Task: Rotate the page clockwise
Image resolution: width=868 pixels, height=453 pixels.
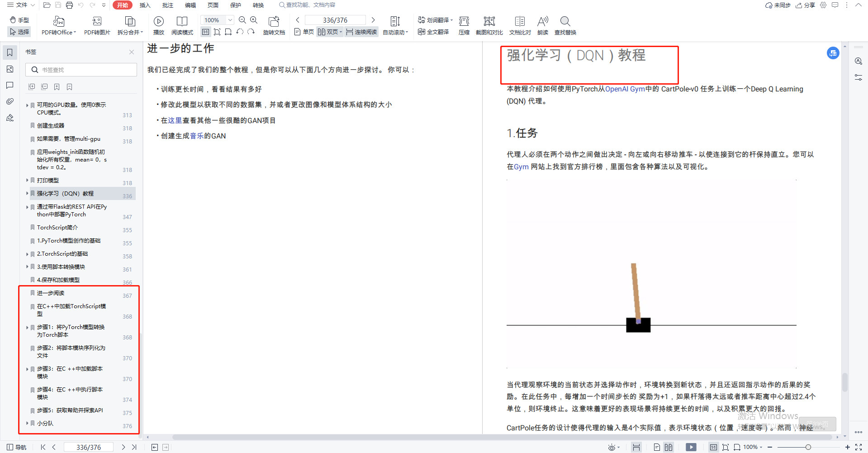Action: (251, 32)
